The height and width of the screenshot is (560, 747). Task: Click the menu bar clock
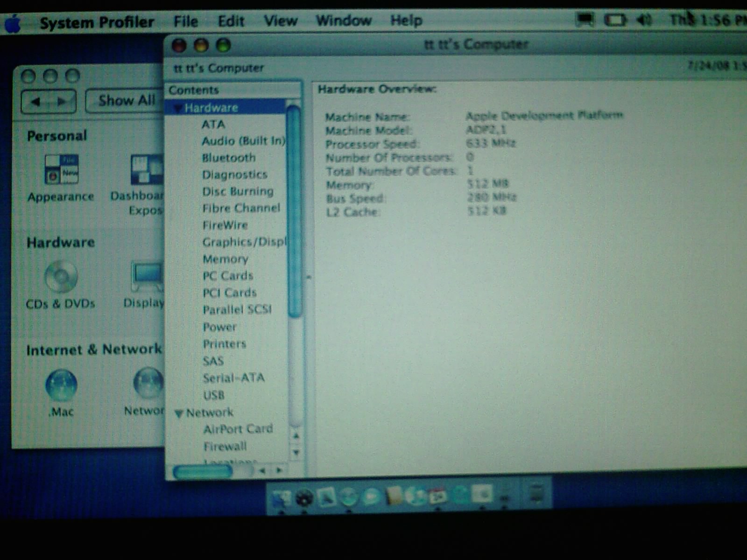coord(708,20)
